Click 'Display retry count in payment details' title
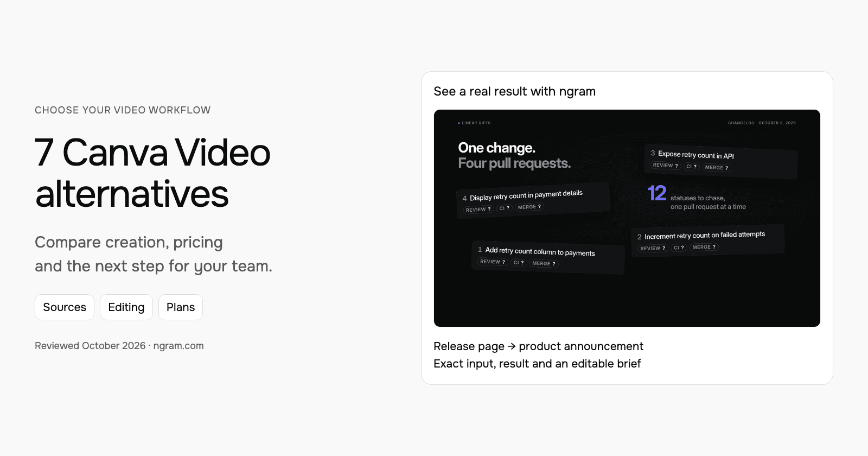Image resolution: width=868 pixels, height=456 pixels. [x=526, y=195]
